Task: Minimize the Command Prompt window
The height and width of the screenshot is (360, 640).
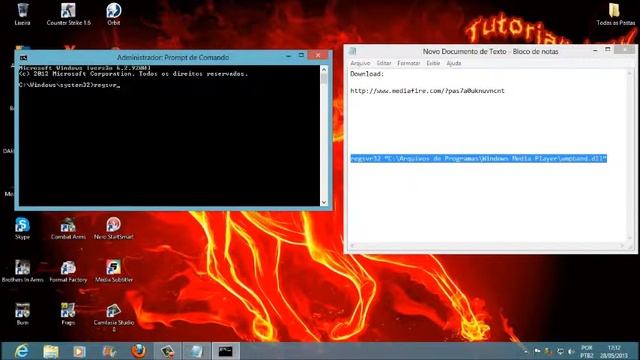Action: (x=289, y=56)
